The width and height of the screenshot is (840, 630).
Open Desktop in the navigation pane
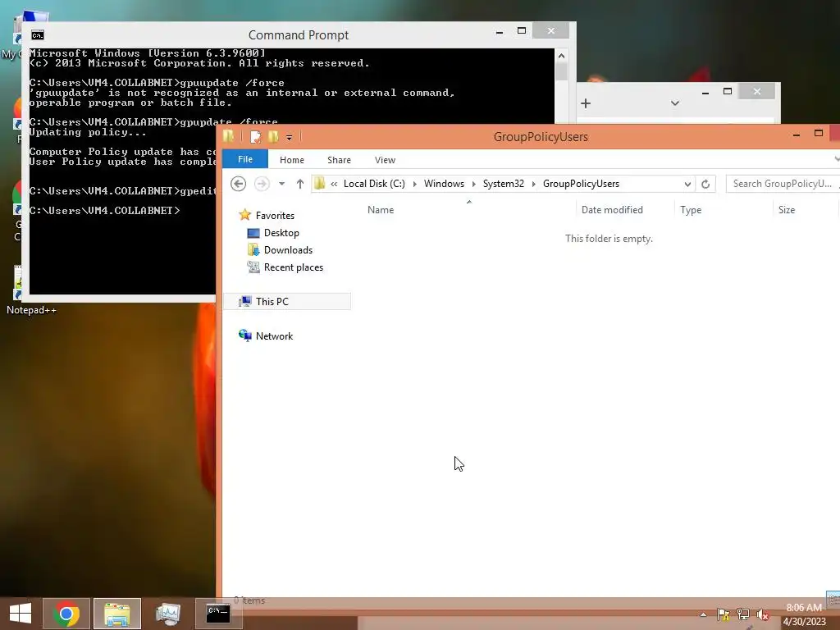click(281, 233)
